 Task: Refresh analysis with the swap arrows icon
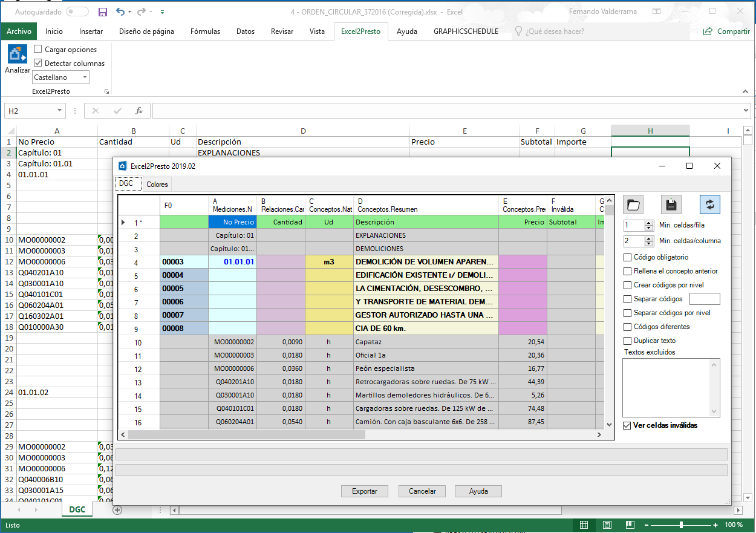pyautogui.click(x=710, y=204)
